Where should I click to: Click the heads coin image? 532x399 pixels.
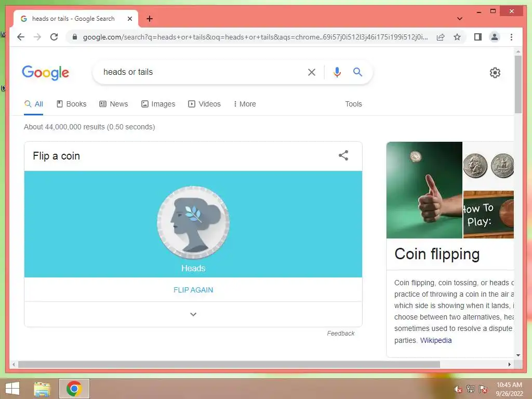pos(193,222)
